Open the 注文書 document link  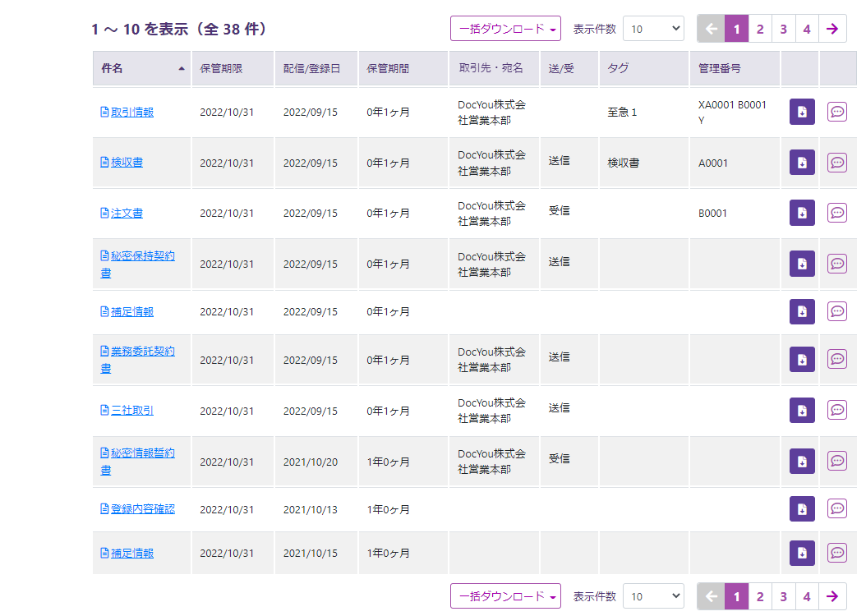127,213
